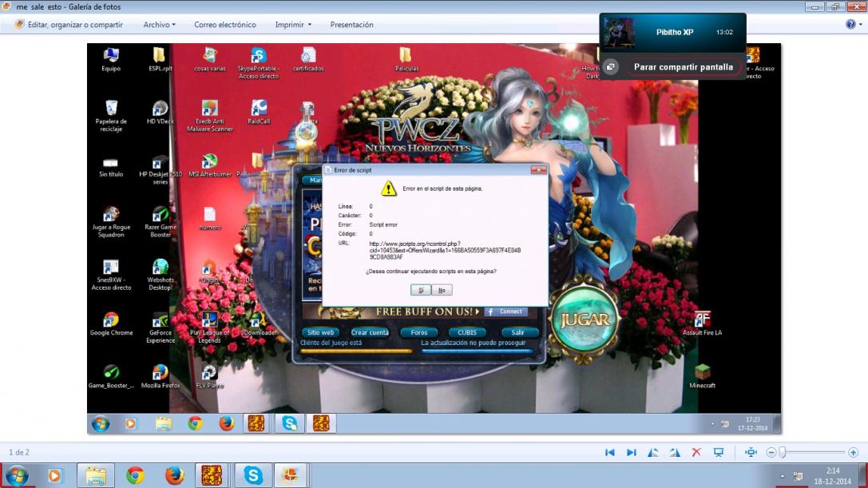Click the Google Chrome desktop shortcut
The height and width of the screenshot is (488, 868).
[x=111, y=324]
